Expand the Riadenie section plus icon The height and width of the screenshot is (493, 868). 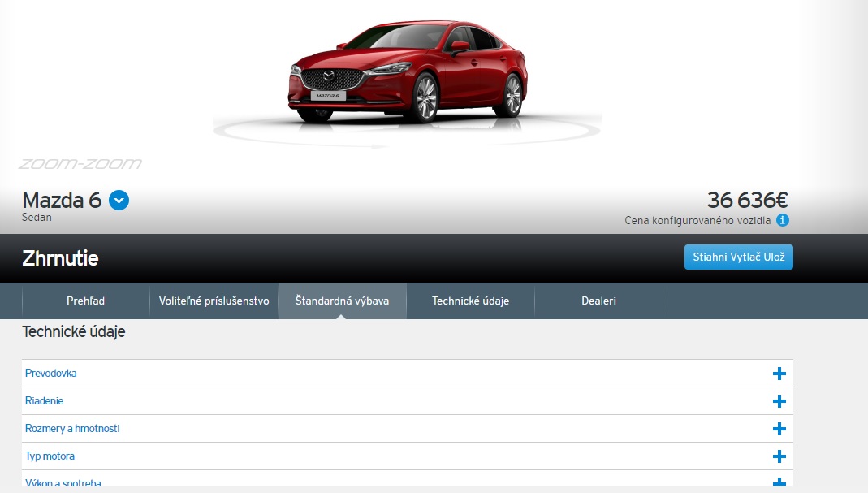click(779, 401)
